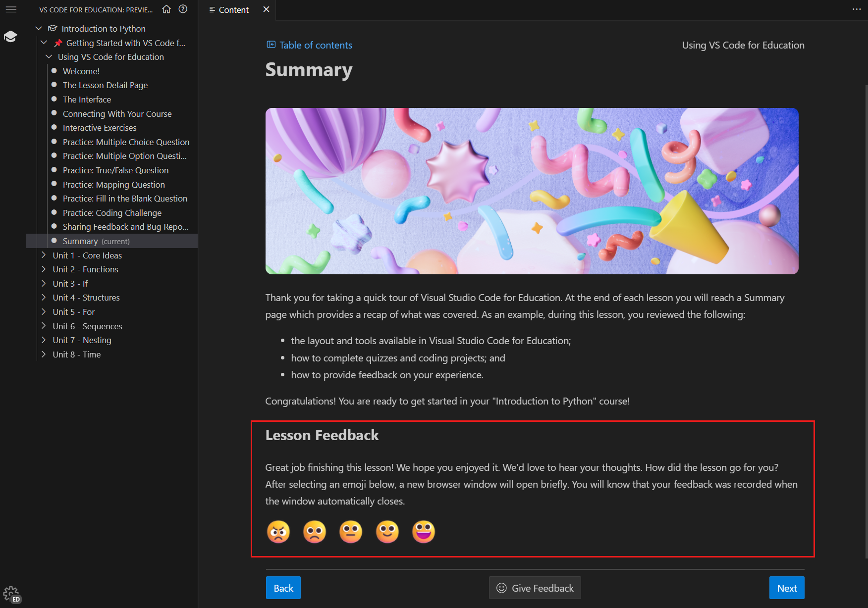Screen dimensions: 868x608
Task: Open the Manage gear with ED badge
Action: (x=11, y=593)
